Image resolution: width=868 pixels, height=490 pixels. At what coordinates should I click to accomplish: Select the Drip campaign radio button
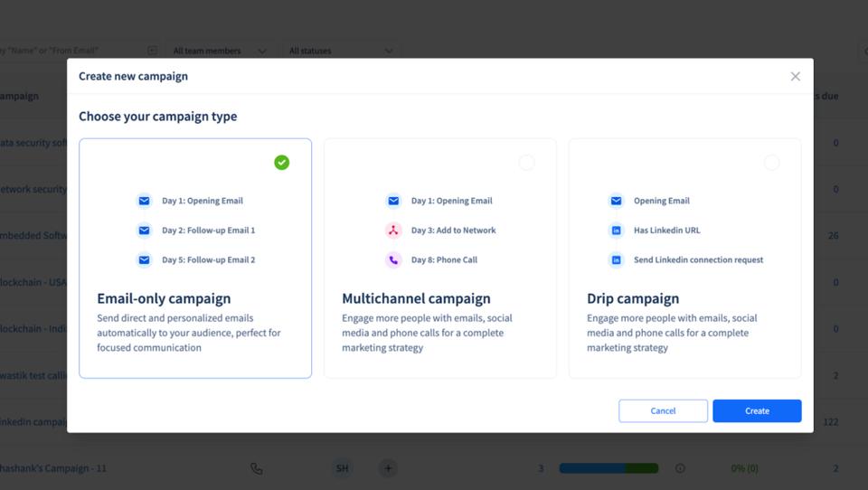click(771, 162)
